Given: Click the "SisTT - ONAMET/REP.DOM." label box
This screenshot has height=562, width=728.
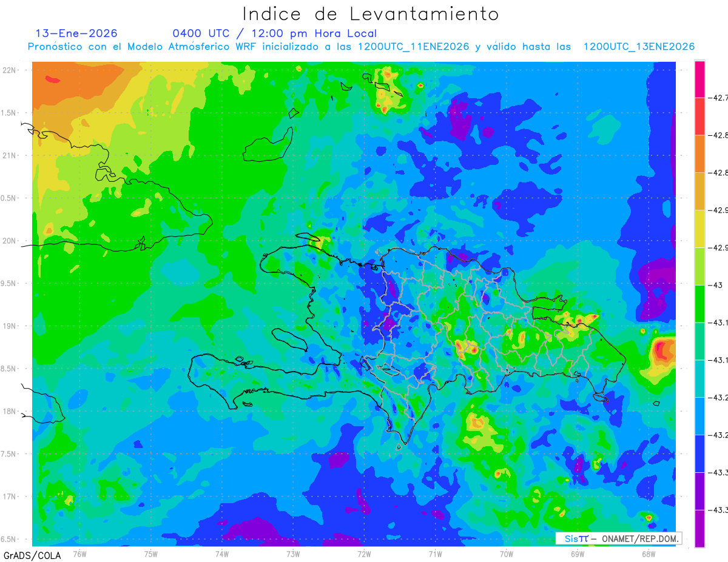Looking at the screenshot, I should click(618, 538).
